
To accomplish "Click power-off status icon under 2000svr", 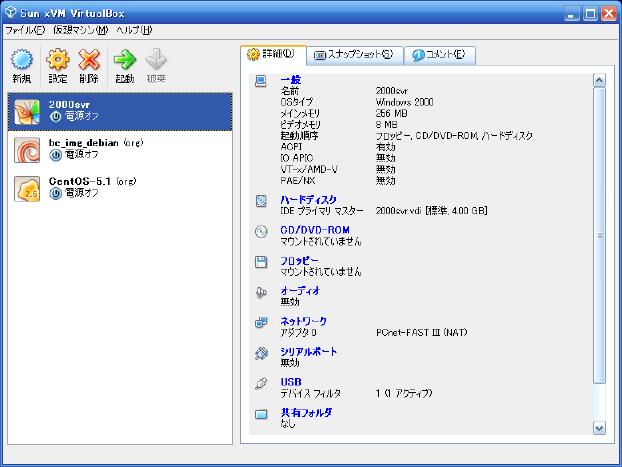I will [x=56, y=116].
